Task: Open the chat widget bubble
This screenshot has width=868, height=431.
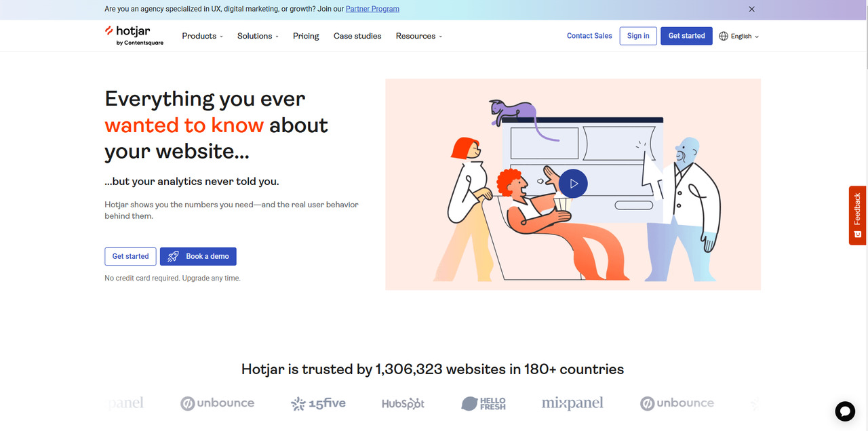Action: coord(845,411)
